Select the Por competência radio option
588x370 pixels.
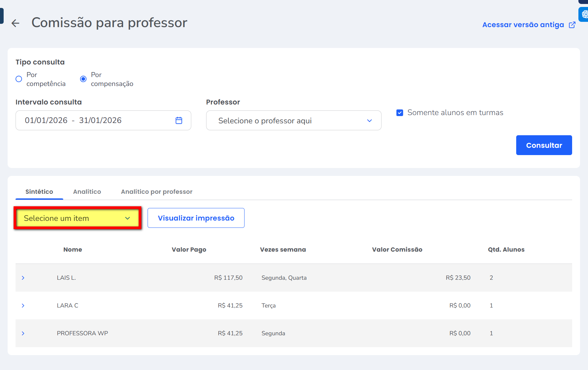coord(19,79)
